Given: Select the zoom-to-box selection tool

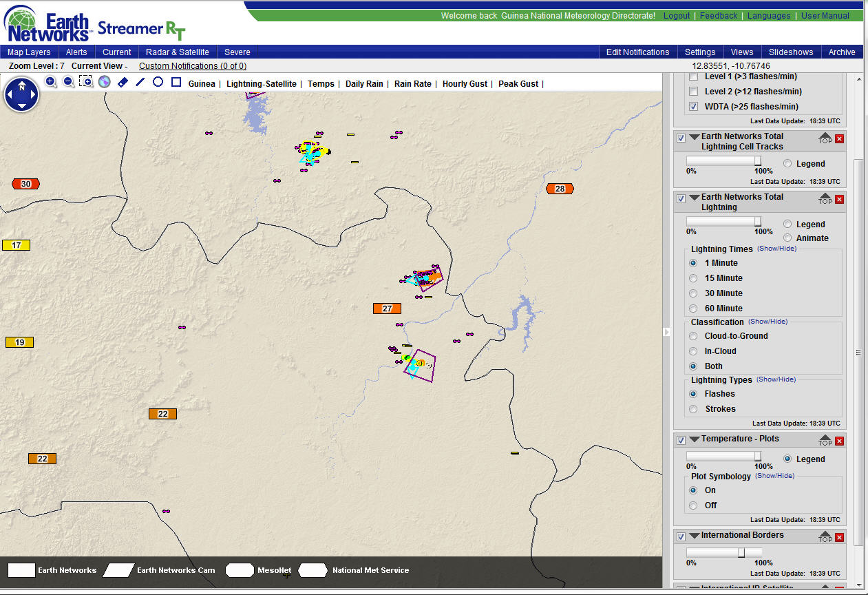Looking at the screenshot, I should pos(86,82).
